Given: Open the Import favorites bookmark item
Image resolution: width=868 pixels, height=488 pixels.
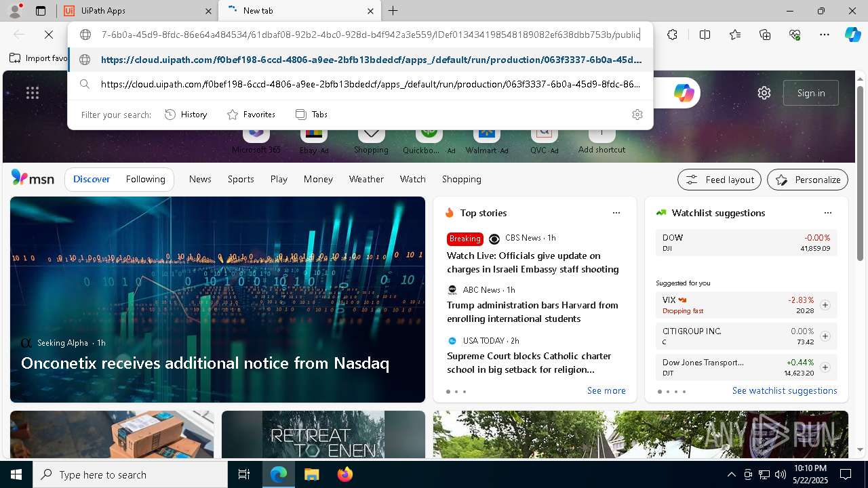Looking at the screenshot, I should pyautogui.click(x=39, y=58).
